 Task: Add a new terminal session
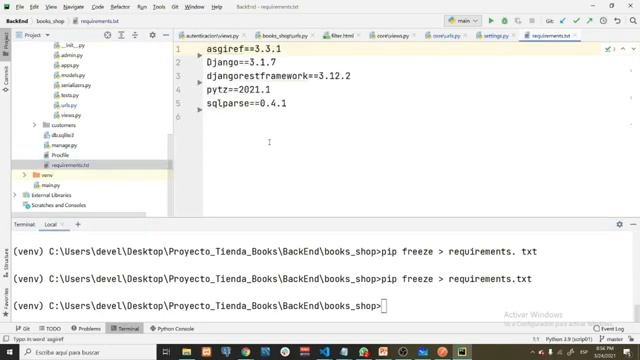coord(78,224)
